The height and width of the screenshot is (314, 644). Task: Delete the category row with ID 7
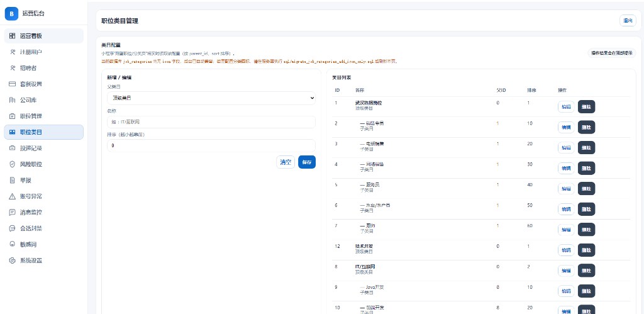[586, 230]
